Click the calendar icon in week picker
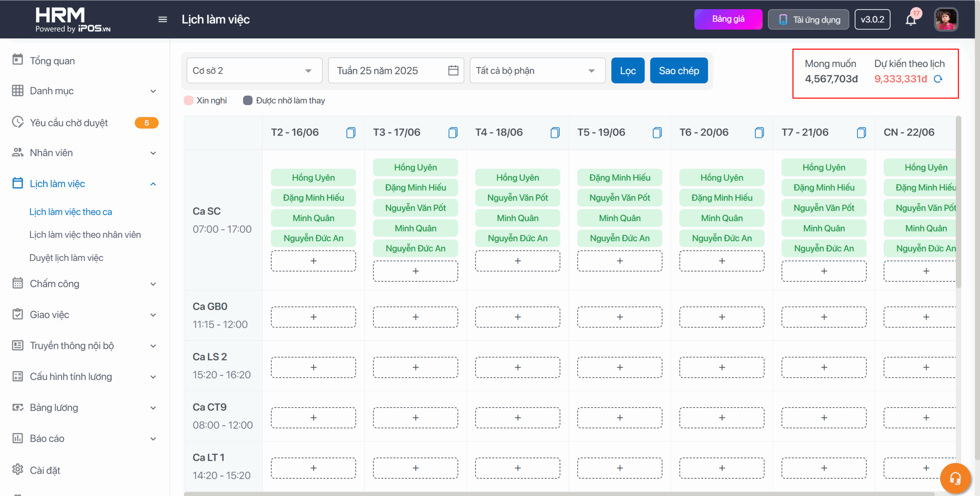Viewport: 980px width, 496px height. pyautogui.click(x=453, y=70)
